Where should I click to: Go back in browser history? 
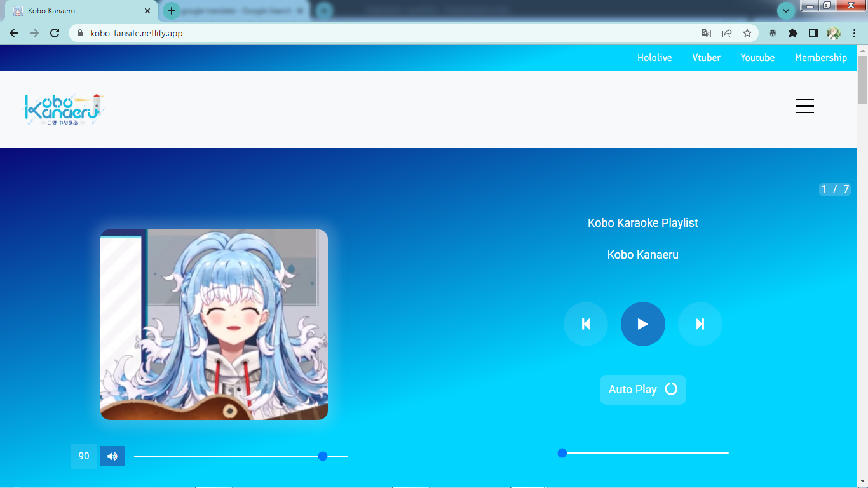point(14,33)
